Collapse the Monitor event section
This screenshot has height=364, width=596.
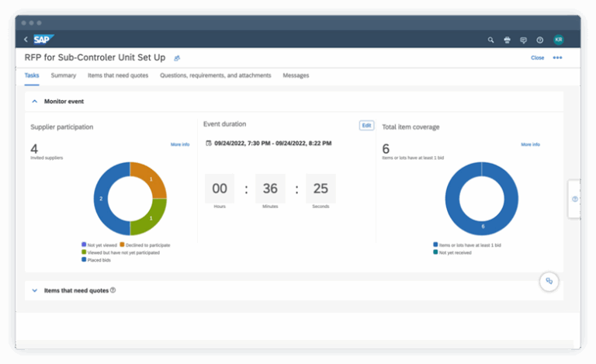click(34, 101)
